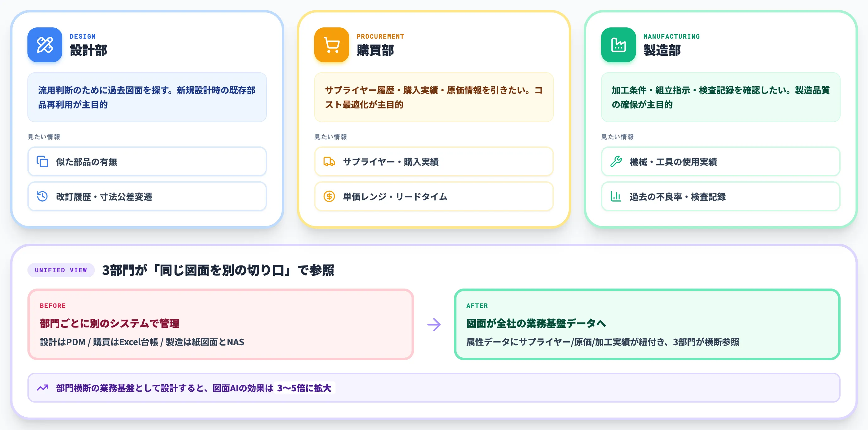Click 見たい情報 label in the Manufacturing card

617,137
